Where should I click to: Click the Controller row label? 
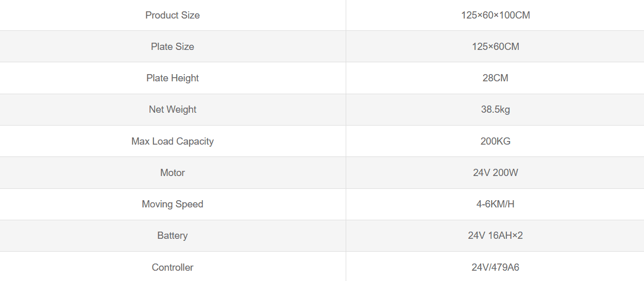point(172,268)
